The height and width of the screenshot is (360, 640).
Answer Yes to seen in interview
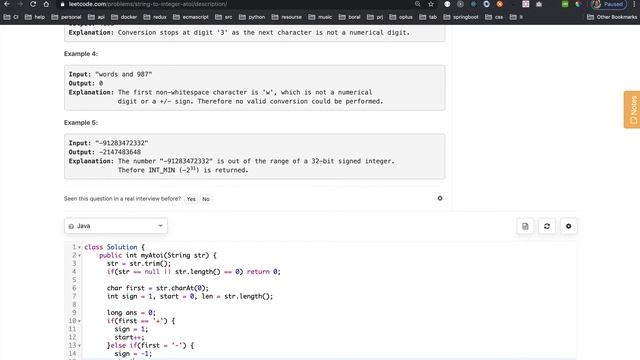tap(191, 199)
